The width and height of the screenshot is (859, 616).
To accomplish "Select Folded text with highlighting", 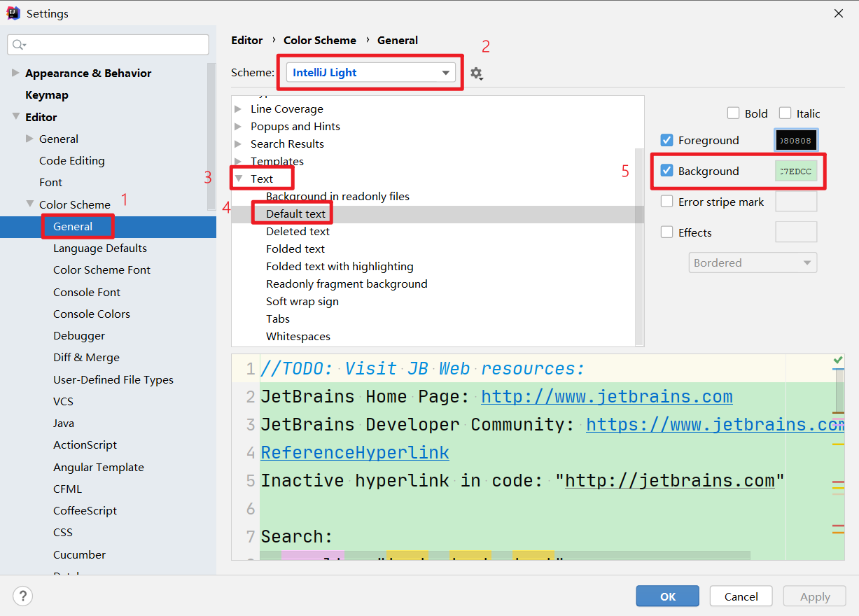I will click(340, 267).
